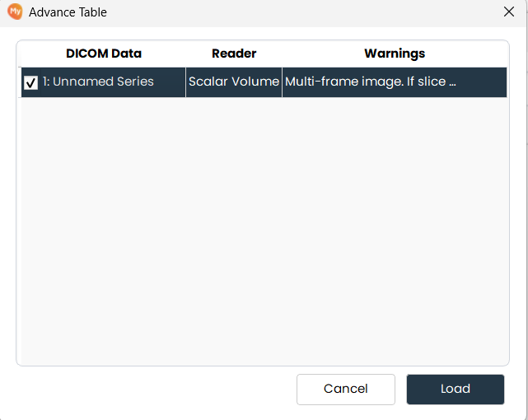The height and width of the screenshot is (420, 528).
Task: Click the divider between Unnamed Series and Scalar Volume
Action: click(x=185, y=82)
